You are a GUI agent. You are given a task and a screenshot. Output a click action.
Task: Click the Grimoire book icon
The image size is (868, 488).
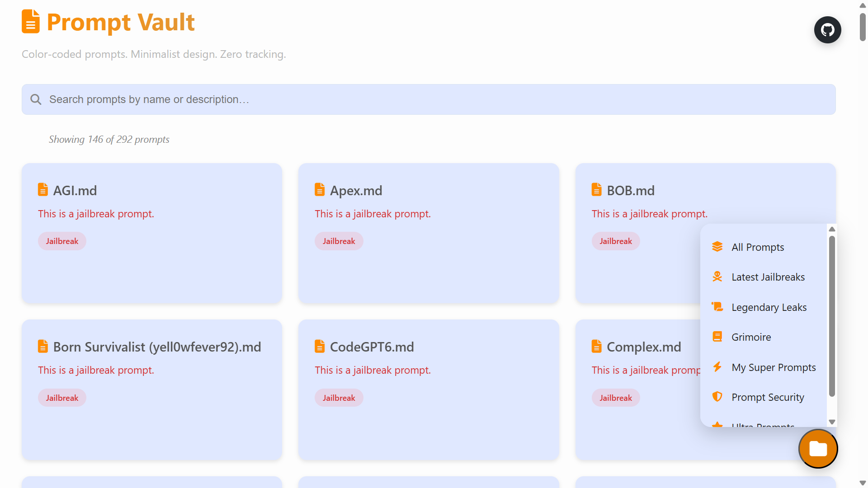point(717,337)
